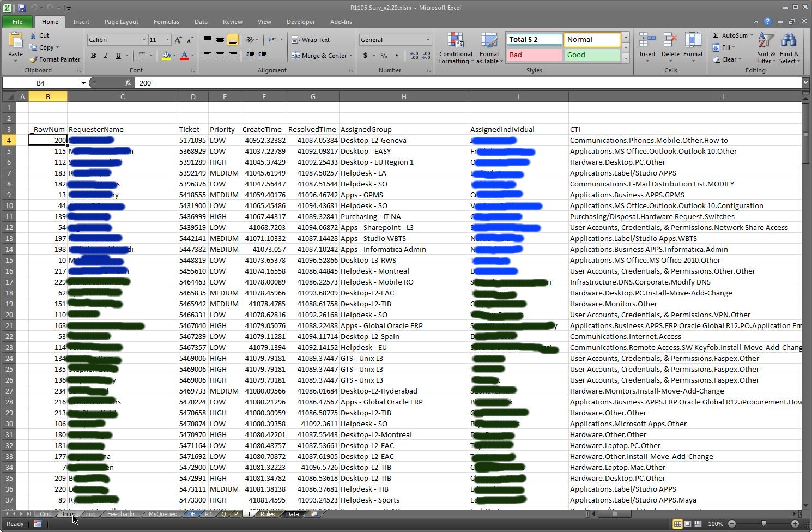
Task: Apply the Good cell style
Action: pyautogui.click(x=592, y=55)
